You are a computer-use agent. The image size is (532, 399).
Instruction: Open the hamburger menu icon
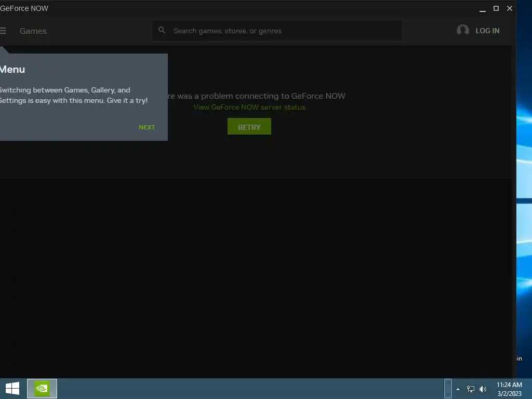(x=3, y=31)
